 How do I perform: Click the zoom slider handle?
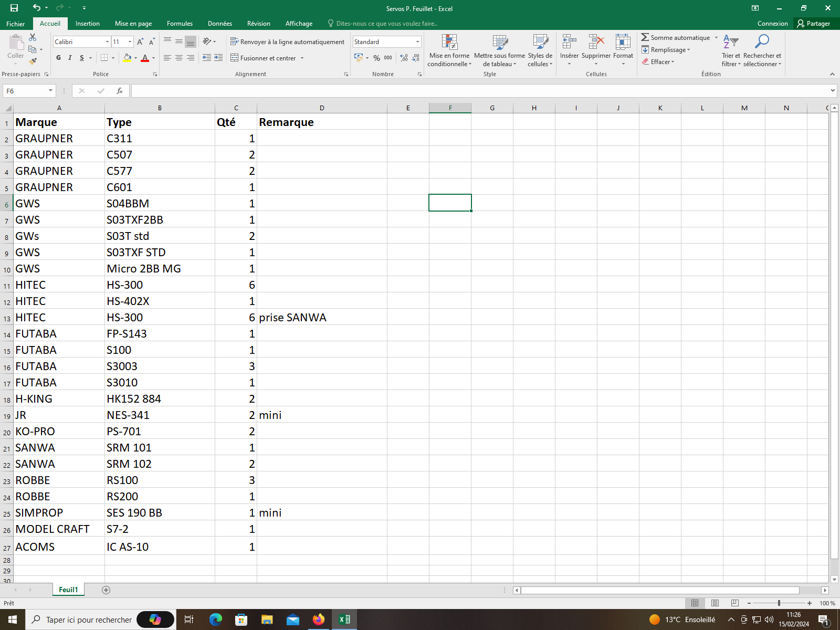point(779,603)
